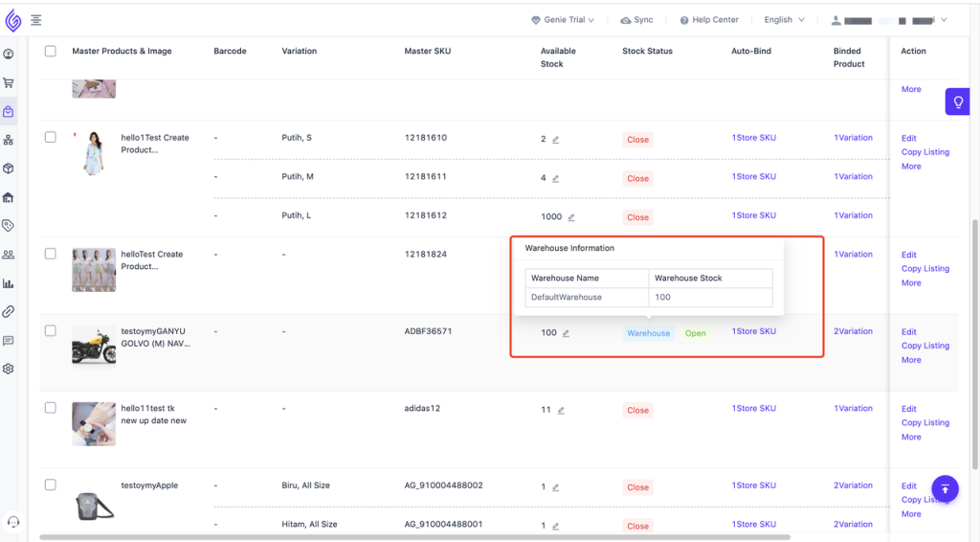Select the checkbox for testoymyApple product
The image size is (980, 542).
51,486
